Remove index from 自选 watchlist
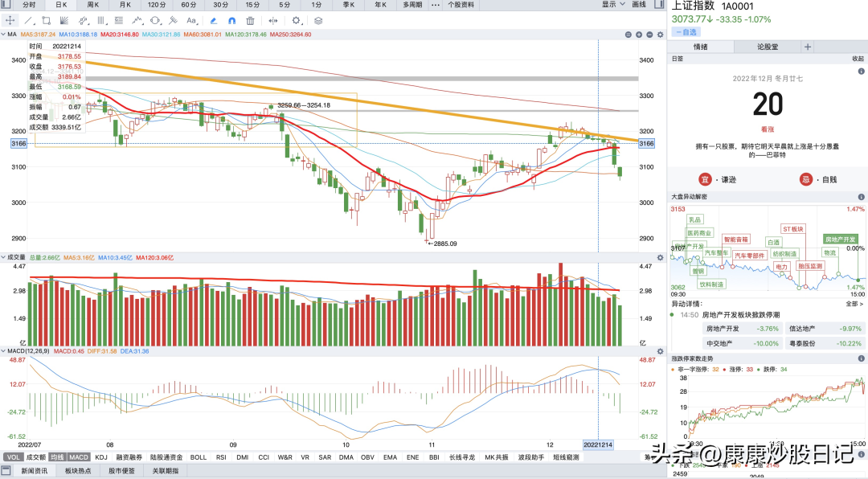The height and width of the screenshot is (479, 868). (686, 32)
